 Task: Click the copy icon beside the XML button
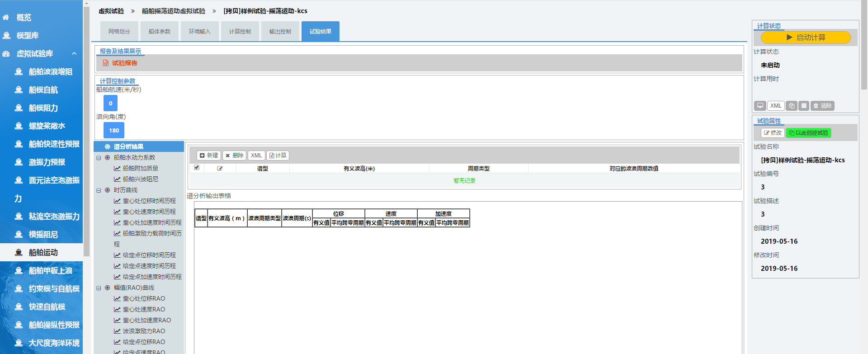(791, 106)
